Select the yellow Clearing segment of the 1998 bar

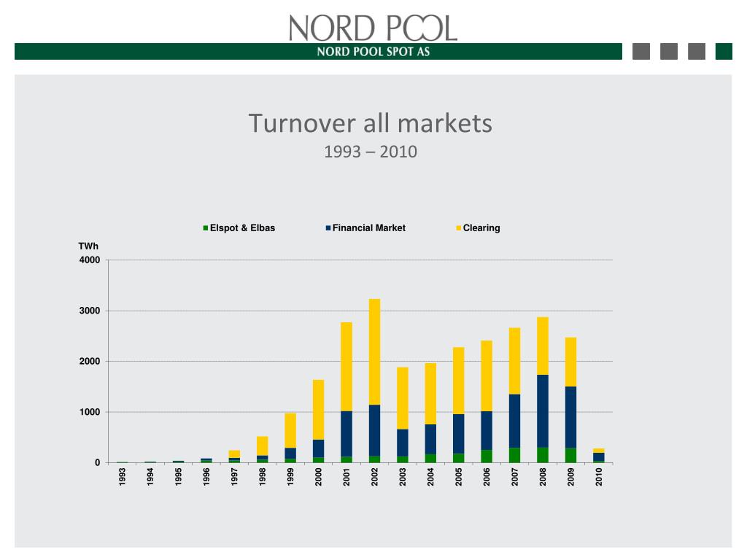[262, 446]
